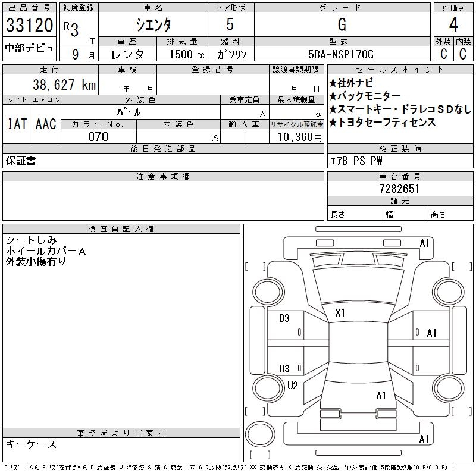Select the star bullet beside 社外ナビ

[333, 83]
